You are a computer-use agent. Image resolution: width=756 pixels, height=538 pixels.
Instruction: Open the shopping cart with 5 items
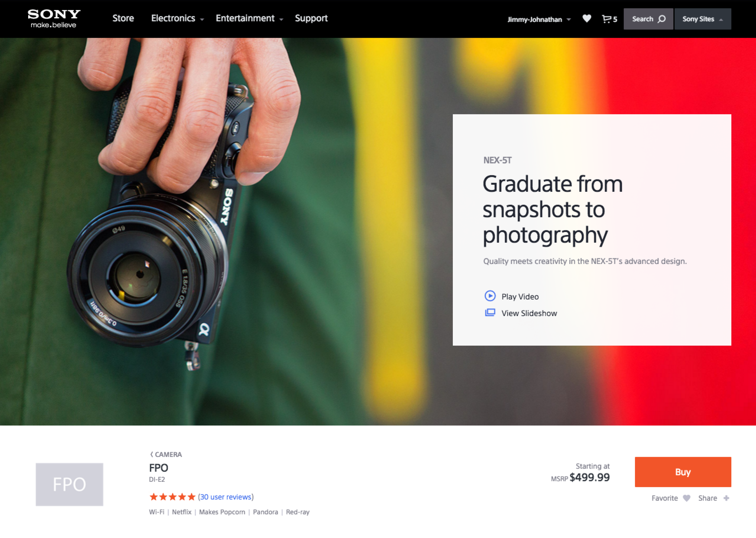coord(609,19)
